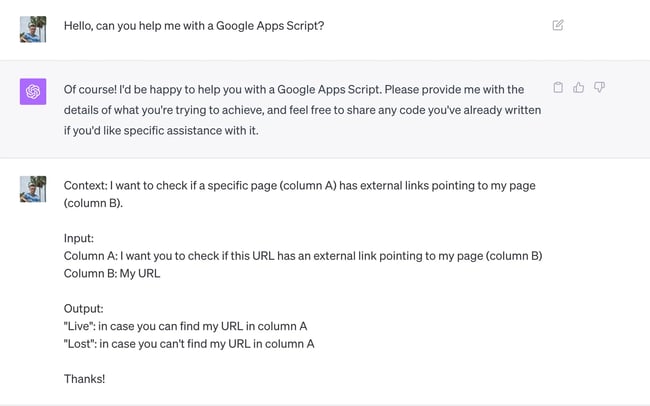Image resolution: width=650 pixels, height=406 pixels.
Task: Give the response a thumbs up
Action: (x=579, y=88)
